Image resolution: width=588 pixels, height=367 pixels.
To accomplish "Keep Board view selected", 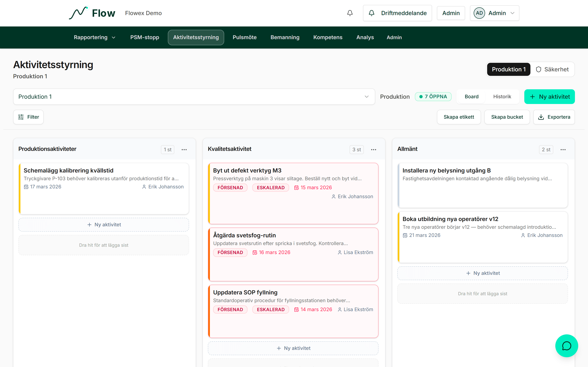I will (x=471, y=96).
